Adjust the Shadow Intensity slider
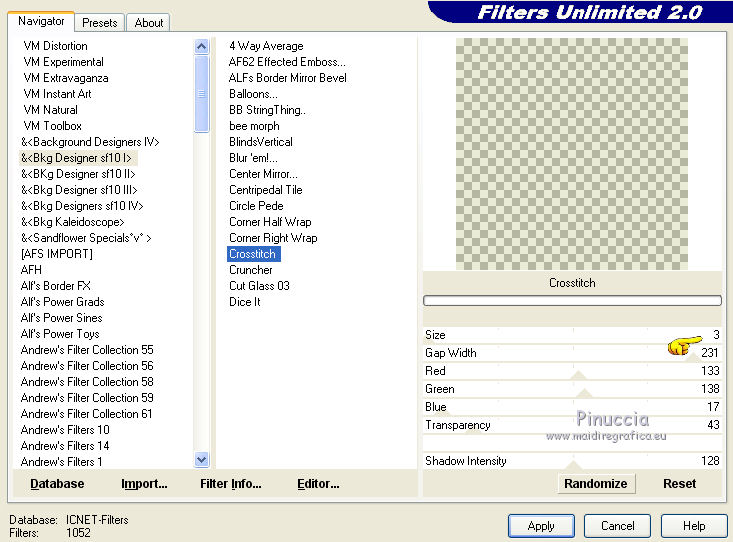The height and width of the screenshot is (542, 733). [x=572, y=461]
